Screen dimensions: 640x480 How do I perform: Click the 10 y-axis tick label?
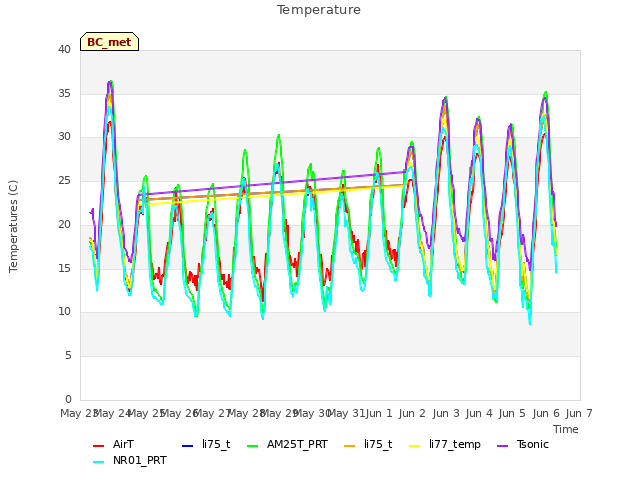click(x=64, y=312)
